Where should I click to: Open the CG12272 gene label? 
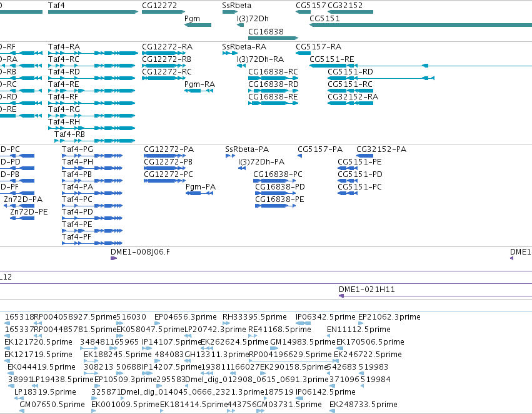click(159, 6)
